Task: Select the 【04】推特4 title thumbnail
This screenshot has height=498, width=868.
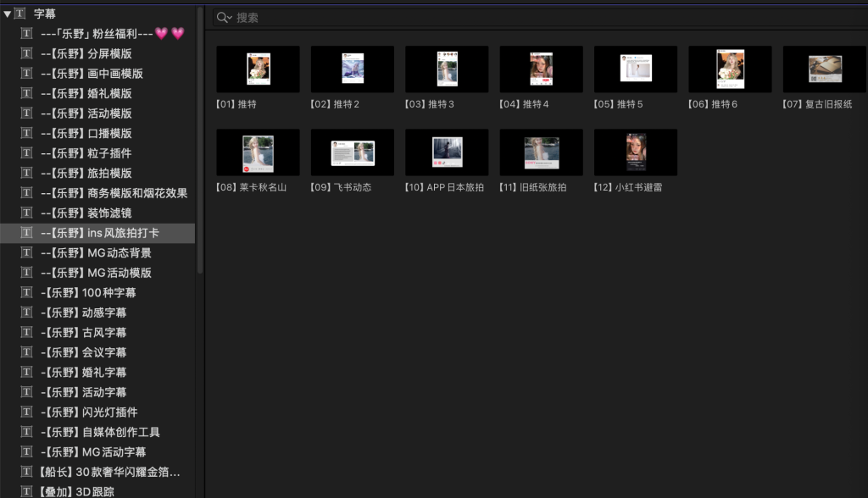Action: [x=542, y=69]
